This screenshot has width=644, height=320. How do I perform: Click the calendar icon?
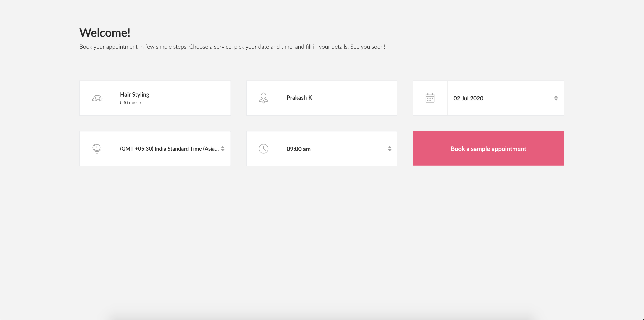click(x=430, y=98)
